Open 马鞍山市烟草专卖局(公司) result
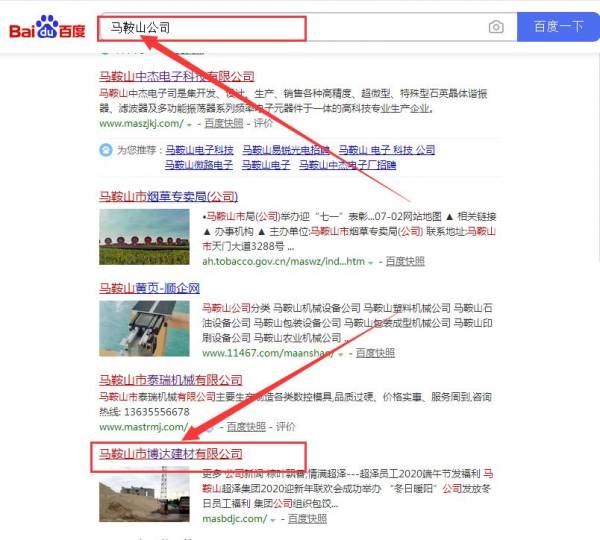Viewport: 600px width, 540px height. point(168,196)
